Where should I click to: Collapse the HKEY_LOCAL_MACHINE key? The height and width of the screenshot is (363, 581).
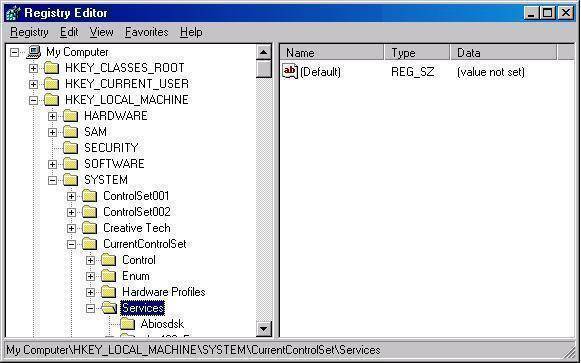tap(33, 100)
